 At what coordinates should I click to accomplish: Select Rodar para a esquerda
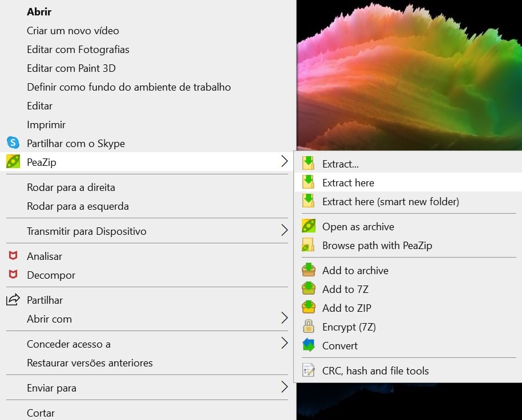(78, 206)
